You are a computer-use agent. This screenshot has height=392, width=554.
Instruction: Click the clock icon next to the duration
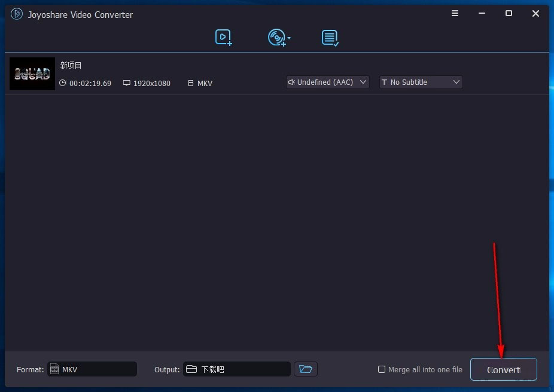(63, 83)
